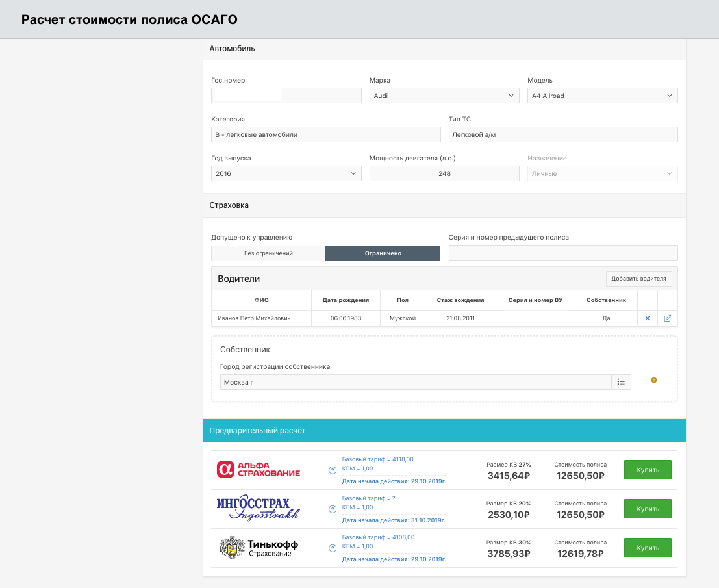This screenshot has width=719, height=588.
Task: Click the Тип ТС field
Action: 563,134
